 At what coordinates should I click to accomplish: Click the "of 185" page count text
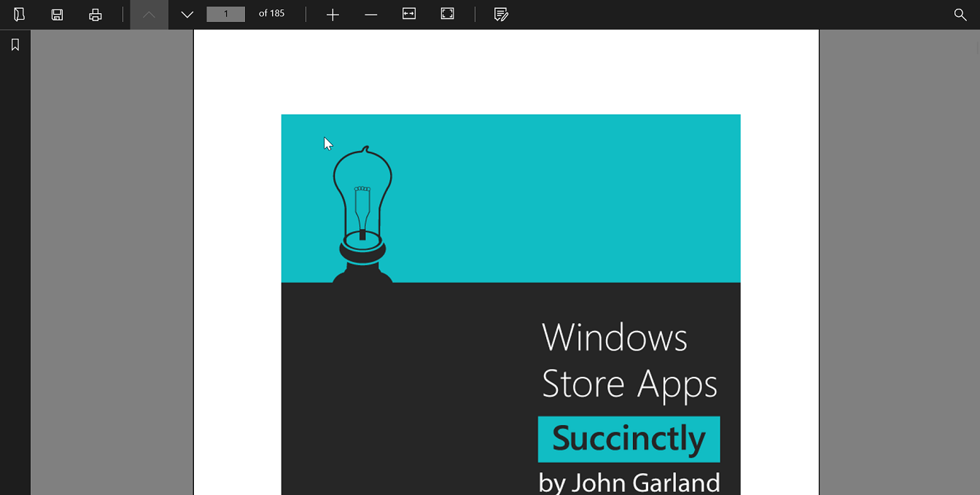click(x=272, y=13)
